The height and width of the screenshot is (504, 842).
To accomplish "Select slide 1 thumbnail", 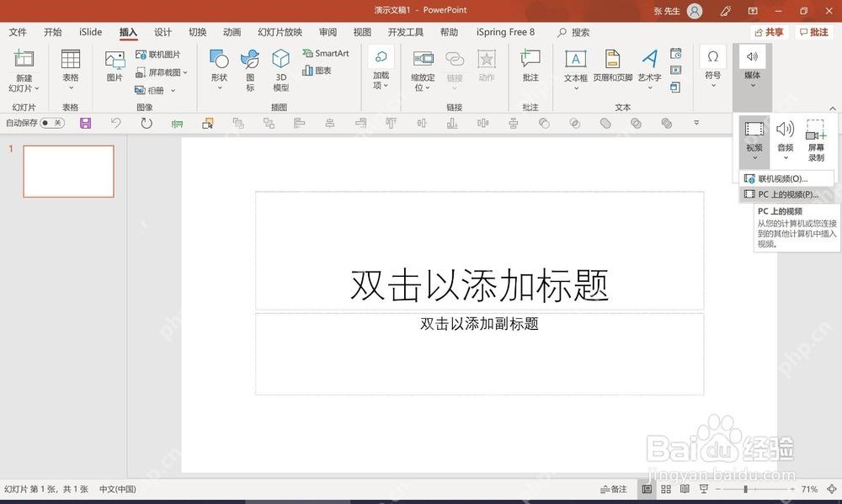I will (x=69, y=171).
